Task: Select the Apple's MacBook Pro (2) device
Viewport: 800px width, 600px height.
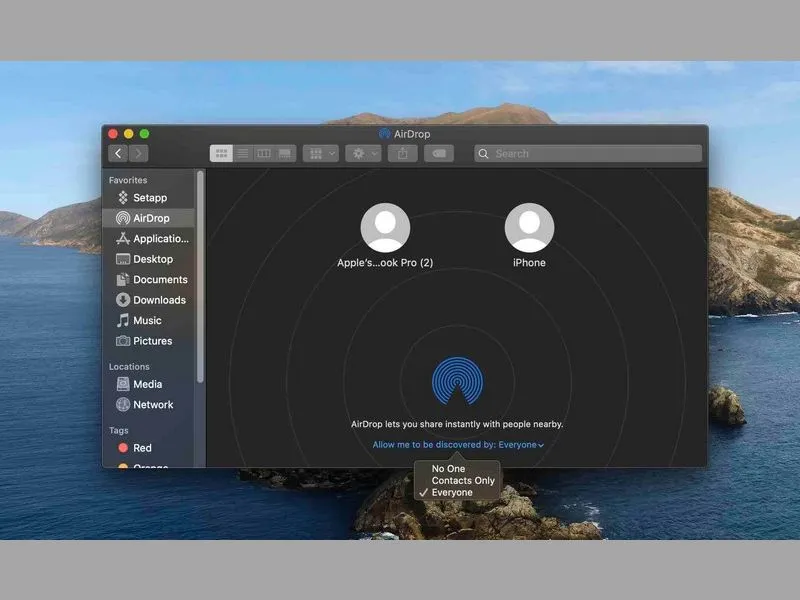Action: point(385,236)
